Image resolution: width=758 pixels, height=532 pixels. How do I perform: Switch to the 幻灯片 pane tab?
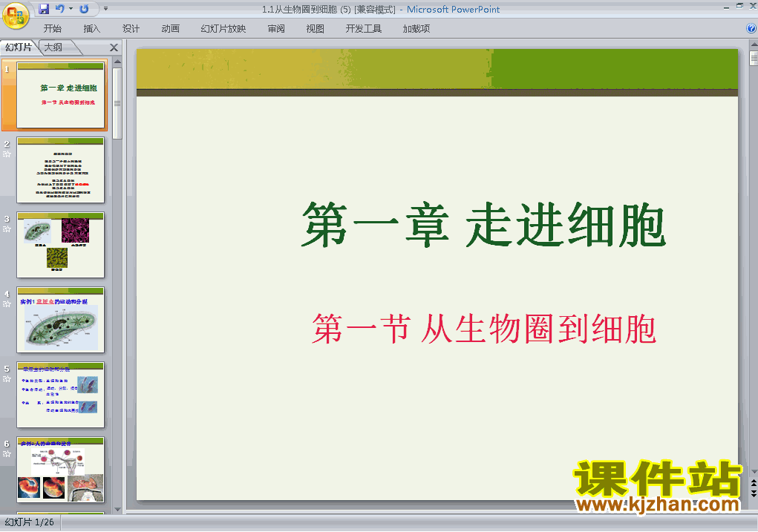tap(19, 47)
